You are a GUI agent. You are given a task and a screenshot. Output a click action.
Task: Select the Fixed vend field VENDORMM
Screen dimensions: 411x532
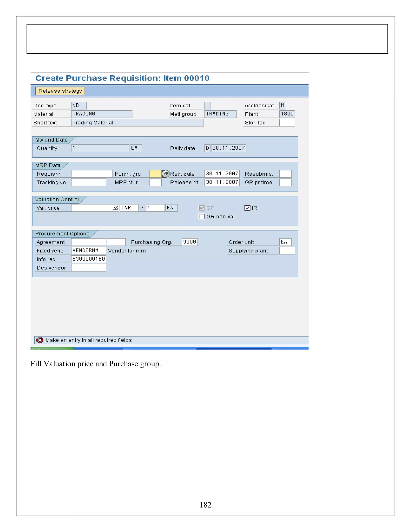pyautogui.click(x=88, y=250)
